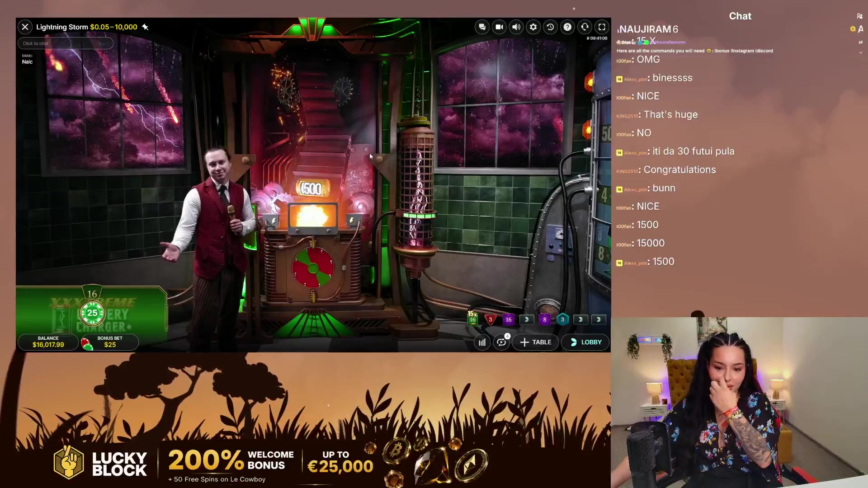Click the 200% Welcome Bonus text

pos(231,460)
